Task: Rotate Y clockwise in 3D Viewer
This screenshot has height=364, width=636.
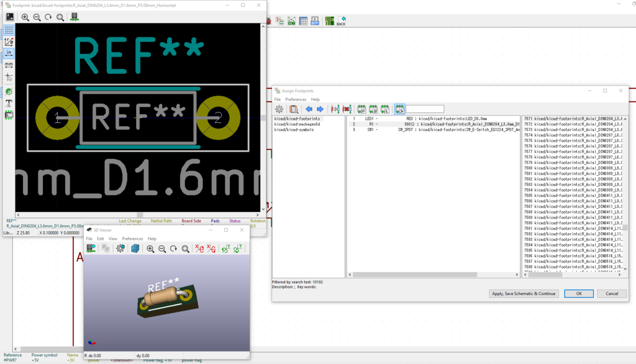Action: 226,248
